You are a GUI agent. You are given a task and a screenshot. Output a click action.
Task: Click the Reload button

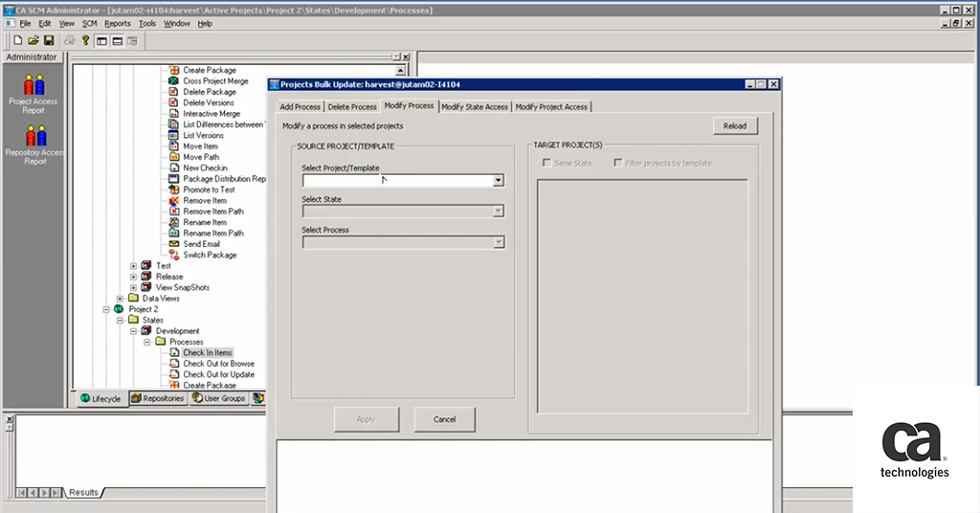tap(734, 126)
